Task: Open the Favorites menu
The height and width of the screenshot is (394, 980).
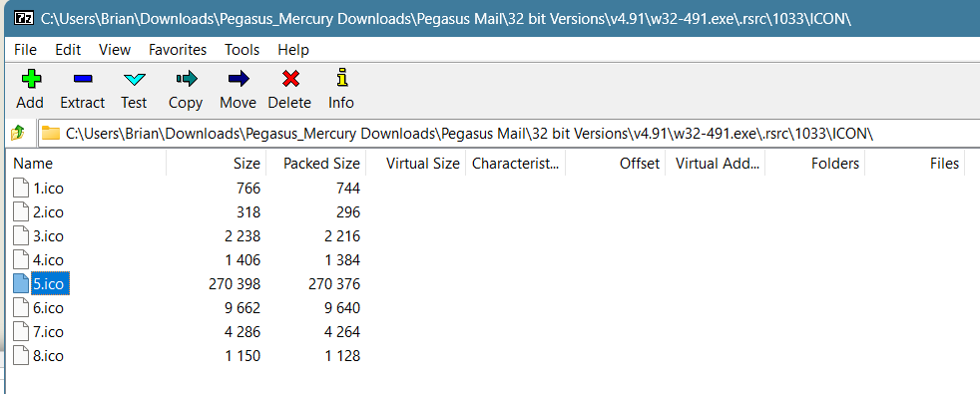Action: [x=178, y=49]
